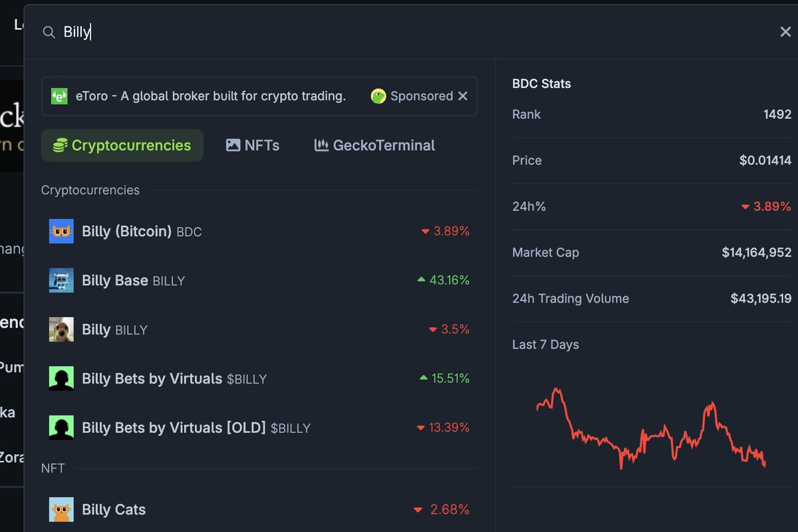The image size is (798, 532).
Task: Click Billy Bets by Virtuals silhouette logo
Action: pos(61,379)
